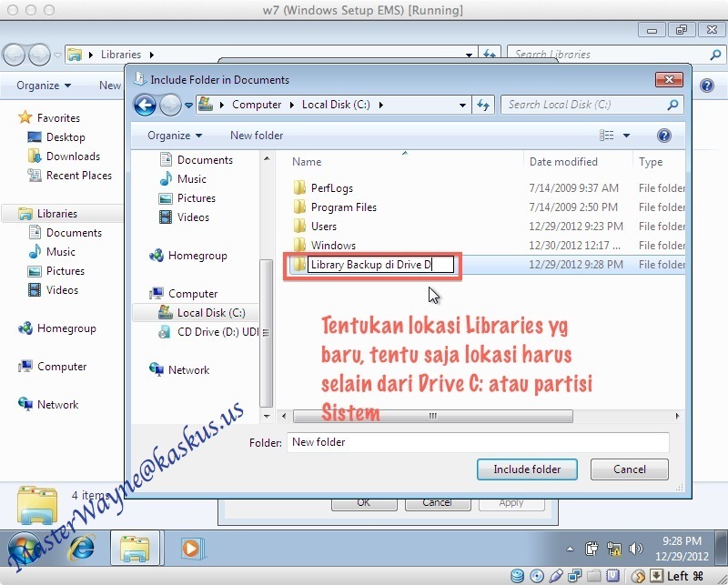Click the Back arrow in Include Folder dialog
The width and height of the screenshot is (728, 585).
click(x=145, y=106)
